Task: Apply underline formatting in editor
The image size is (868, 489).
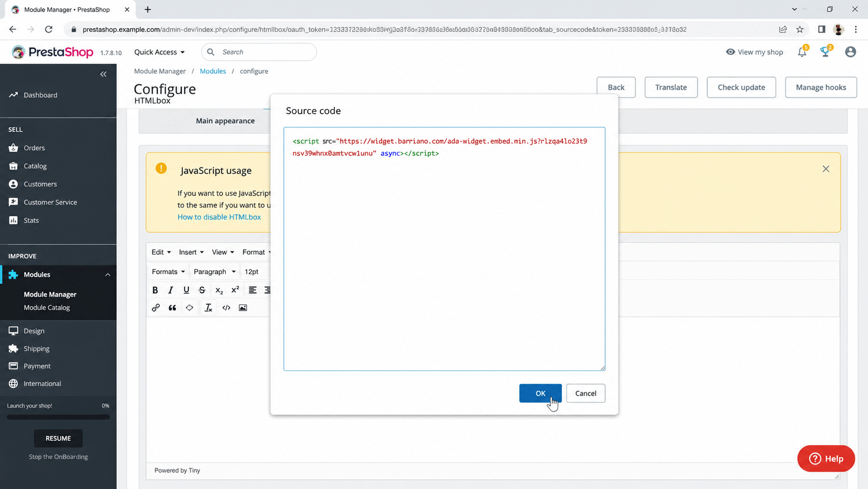Action: tap(186, 290)
